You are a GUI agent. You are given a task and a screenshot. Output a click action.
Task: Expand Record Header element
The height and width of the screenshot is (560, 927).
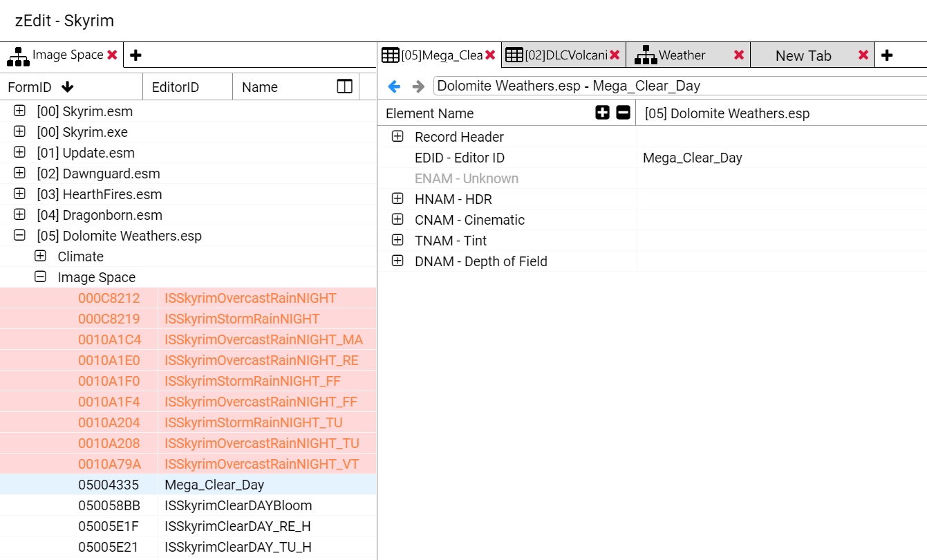point(397,136)
